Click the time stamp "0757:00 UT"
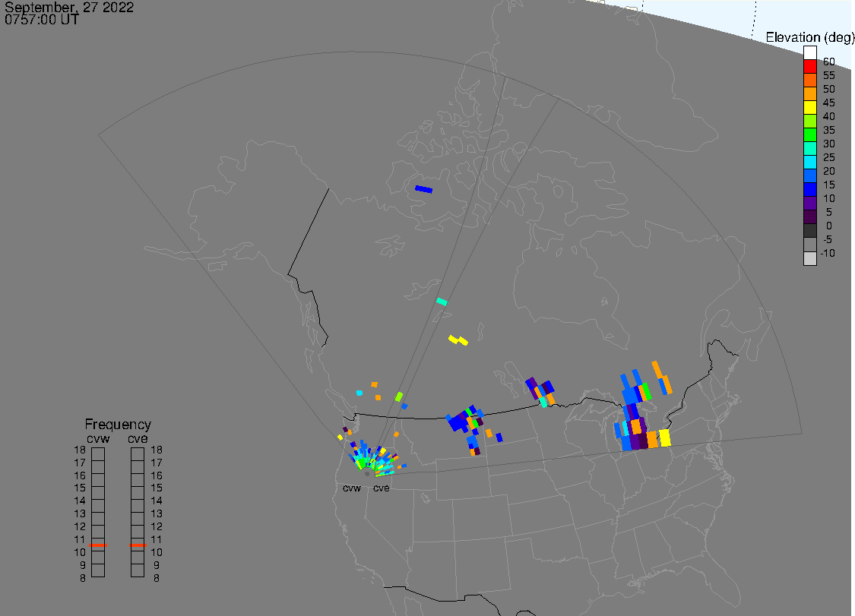Screen dimensions: 855x616 click(42, 20)
